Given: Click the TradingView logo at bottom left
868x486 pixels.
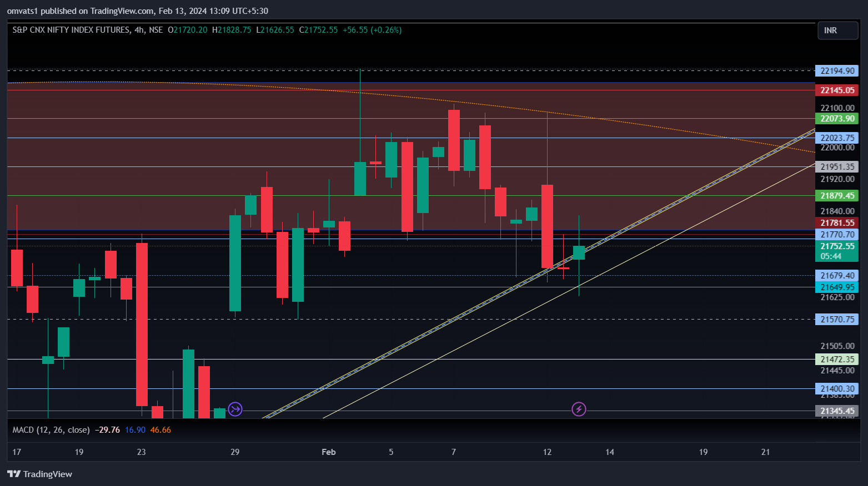Looking at the screenshot, I should (39, 474).
